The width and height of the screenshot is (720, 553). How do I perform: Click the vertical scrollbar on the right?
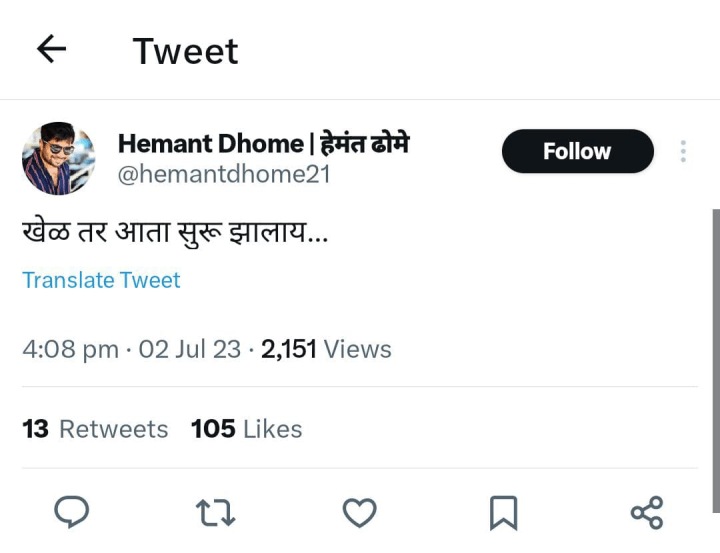click(x=716, y=361)
